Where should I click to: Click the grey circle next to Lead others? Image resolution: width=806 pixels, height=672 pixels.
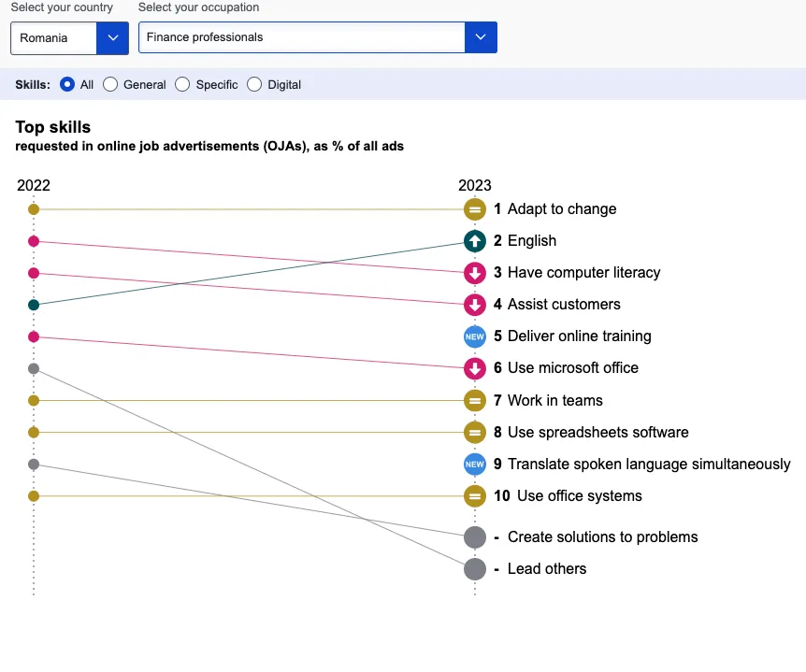pyautogui.click(x=475, y=569)
